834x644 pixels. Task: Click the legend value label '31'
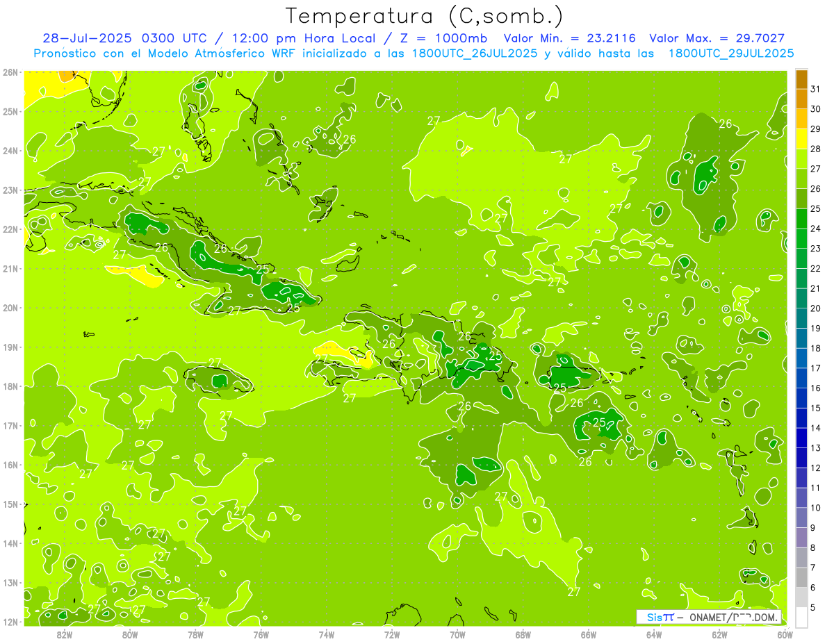(816, 89)
